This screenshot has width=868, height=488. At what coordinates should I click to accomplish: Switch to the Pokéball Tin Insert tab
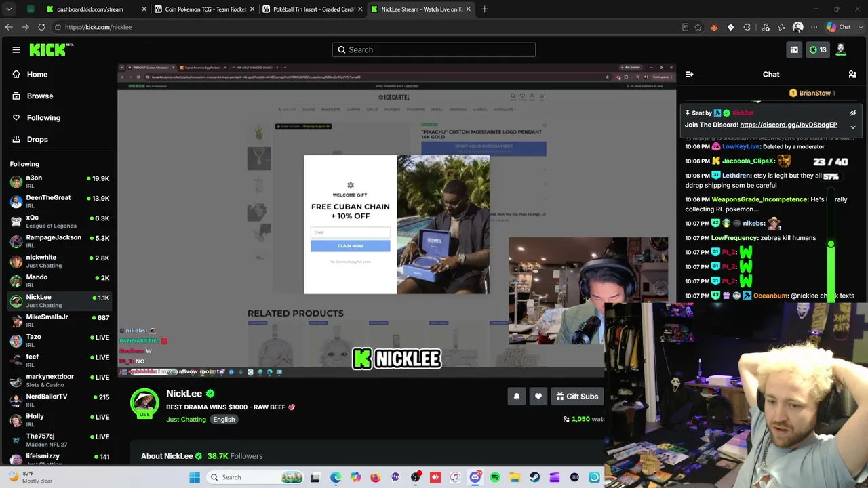[313, 9]
